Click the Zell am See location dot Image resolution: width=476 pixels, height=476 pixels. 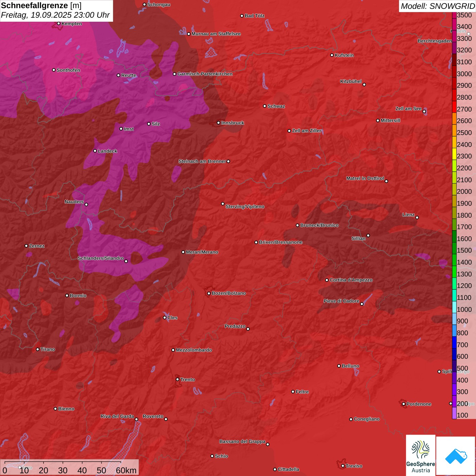pos(424,111)
